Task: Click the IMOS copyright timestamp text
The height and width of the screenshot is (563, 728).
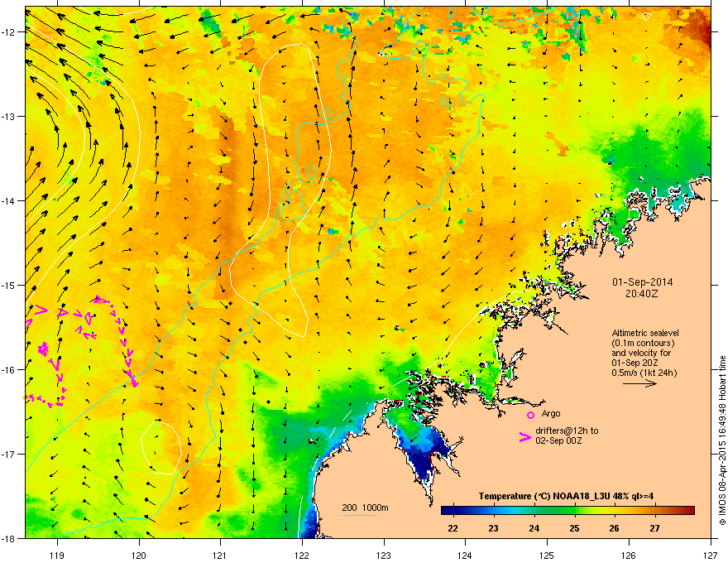Action: pyautogui.click(x=722, y=440)
